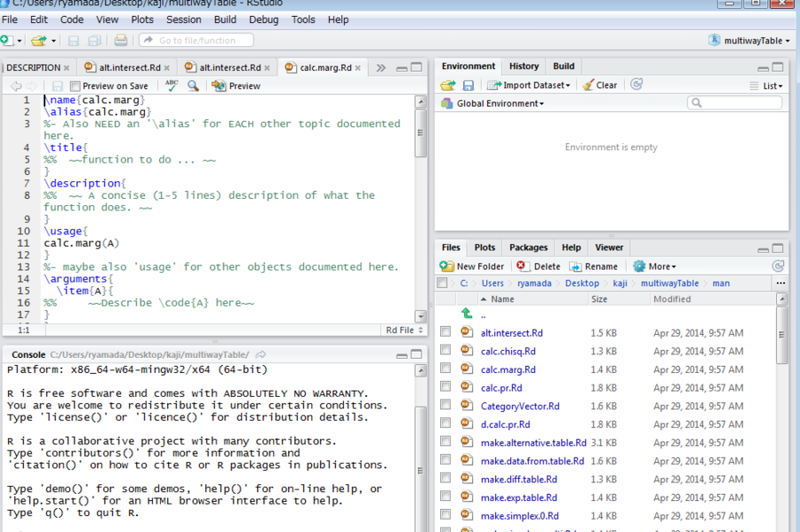Click the multiwayTable breadcrumb link
The image size is (800, 532).
tap(669, 283)
